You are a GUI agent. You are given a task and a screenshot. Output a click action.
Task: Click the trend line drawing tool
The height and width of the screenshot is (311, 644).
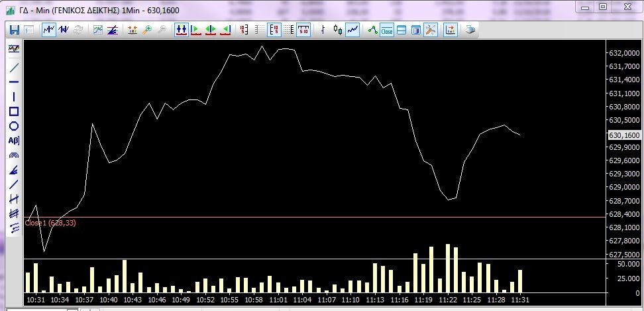tap(14, 68)
